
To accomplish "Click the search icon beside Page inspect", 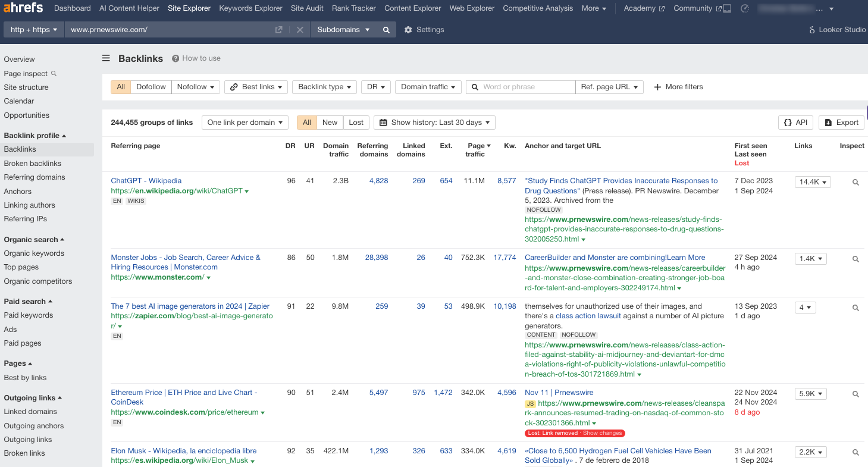I will [x=54, y=74].
